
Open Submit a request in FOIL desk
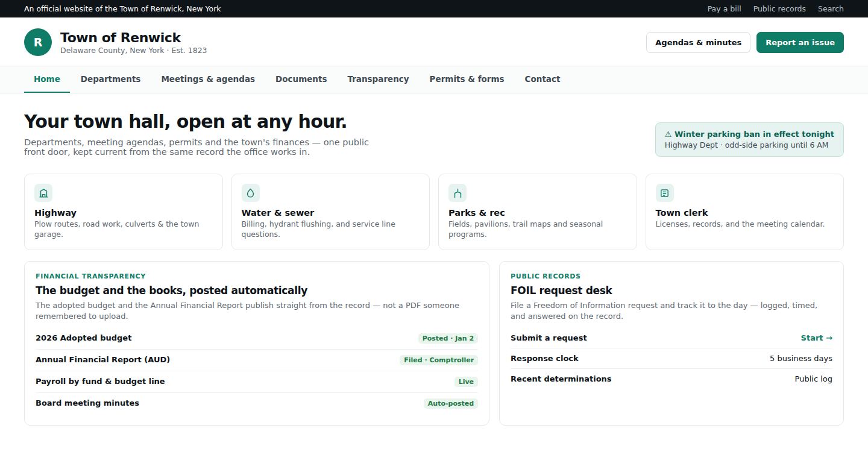tap(671, 338)
